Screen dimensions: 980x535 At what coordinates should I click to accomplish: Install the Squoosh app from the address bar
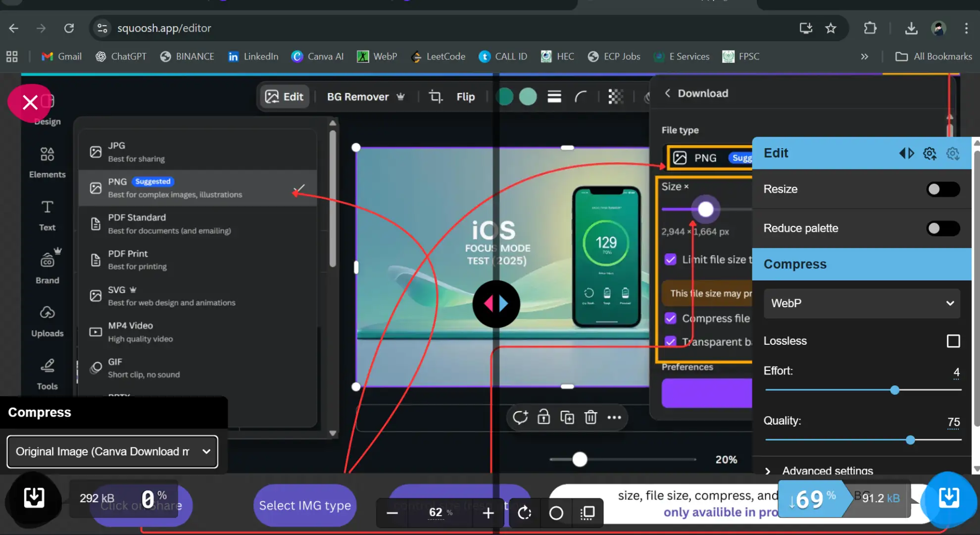[806, 28]
